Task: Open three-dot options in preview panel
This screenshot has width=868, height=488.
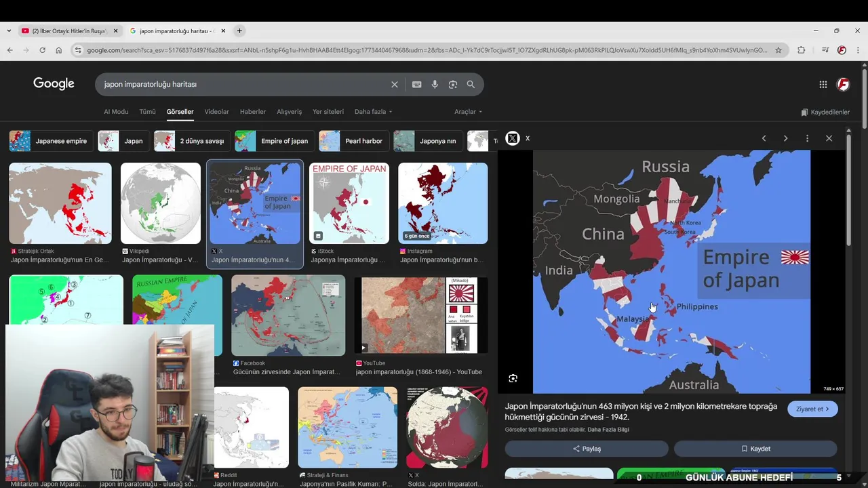Action: coord(807,138)
